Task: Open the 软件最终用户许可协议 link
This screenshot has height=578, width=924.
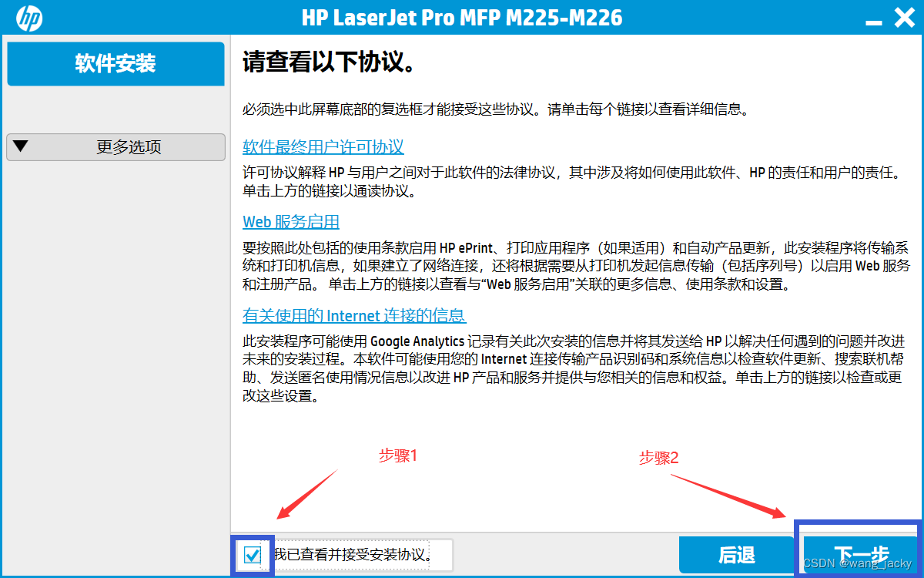Action: tap(323, 147)
